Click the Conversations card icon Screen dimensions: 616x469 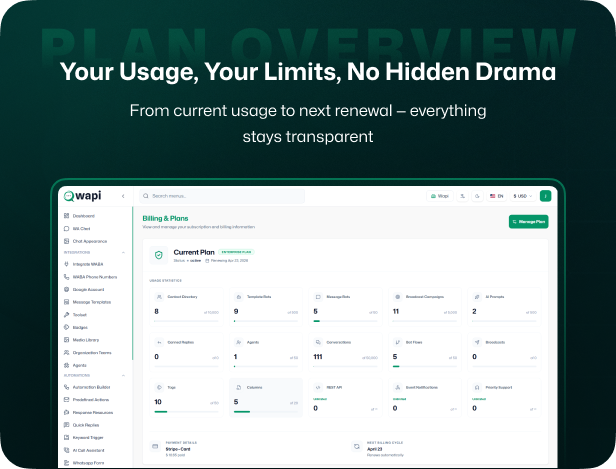(x=318, y=343)
